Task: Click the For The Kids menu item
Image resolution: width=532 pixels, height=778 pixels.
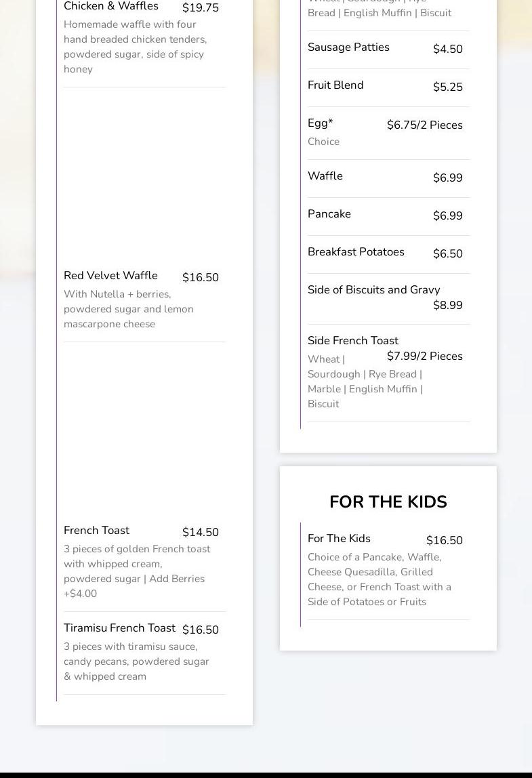Action: pyautogui.click(x=339, y=539)
